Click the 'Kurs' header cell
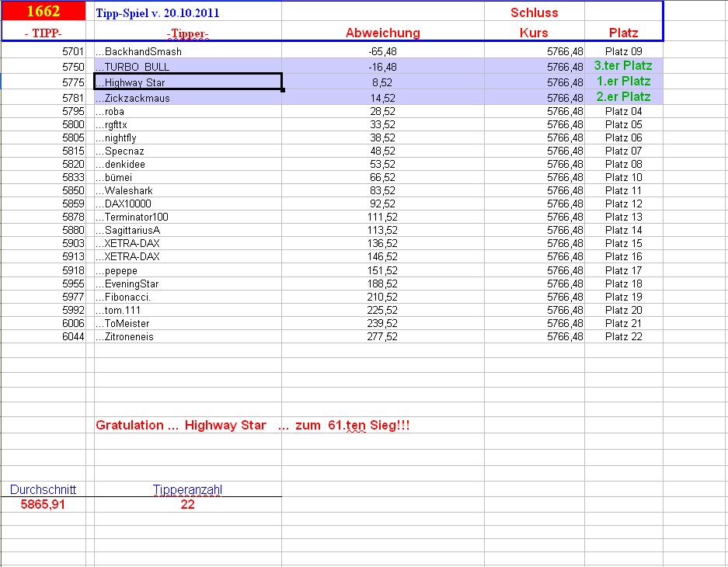This screenshot has height=567, width=728. [534, 33]
